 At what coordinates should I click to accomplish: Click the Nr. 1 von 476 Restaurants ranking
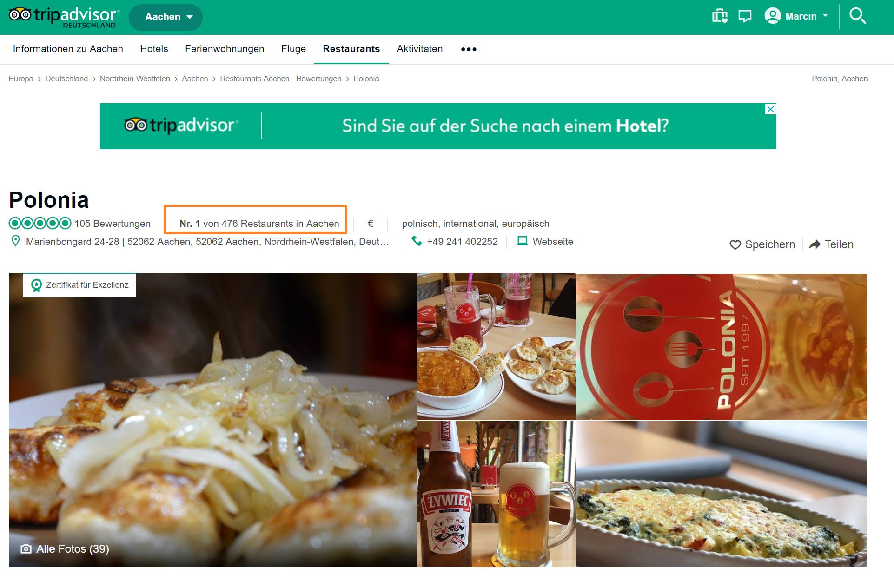(259, 224)
